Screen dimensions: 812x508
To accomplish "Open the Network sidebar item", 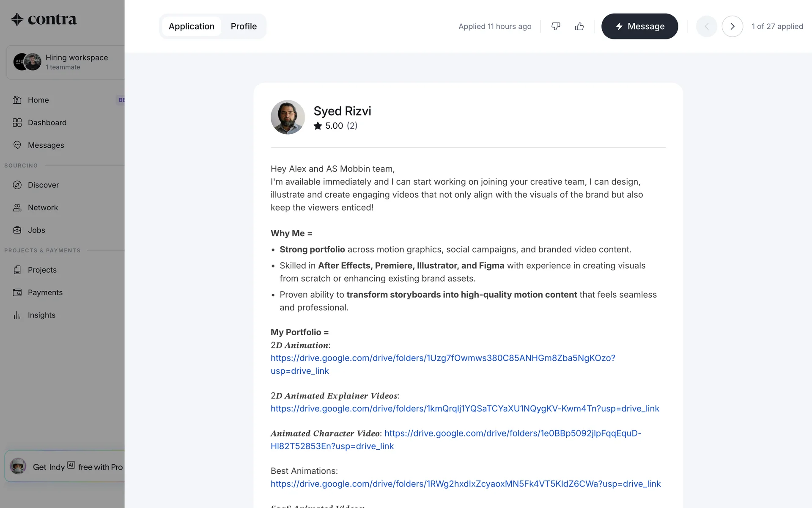I will tap(43, 207).
